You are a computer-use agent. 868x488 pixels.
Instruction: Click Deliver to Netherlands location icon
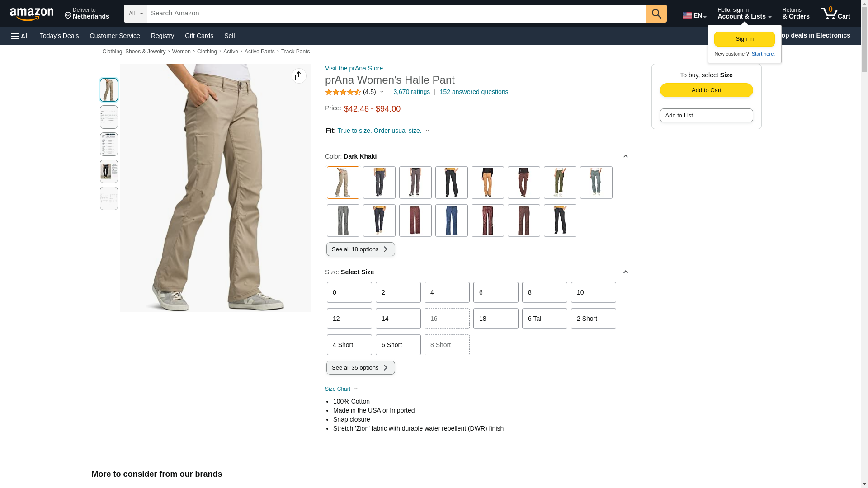tap(68, 16)
